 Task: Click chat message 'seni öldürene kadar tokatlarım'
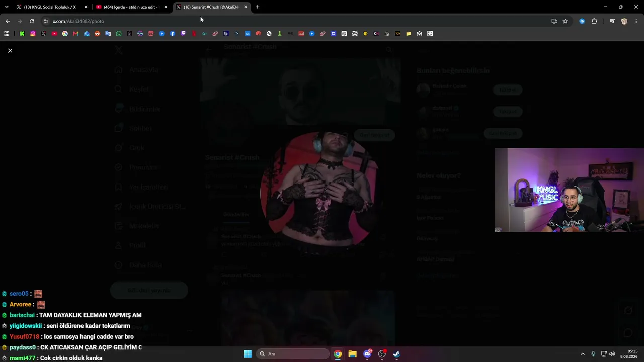(88, 326)
